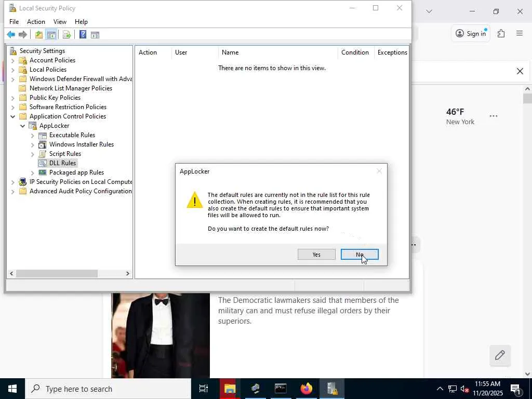532x399 pixels.
Task: Collapse the Application Control Policies node
Action: (x=13, y=117)
